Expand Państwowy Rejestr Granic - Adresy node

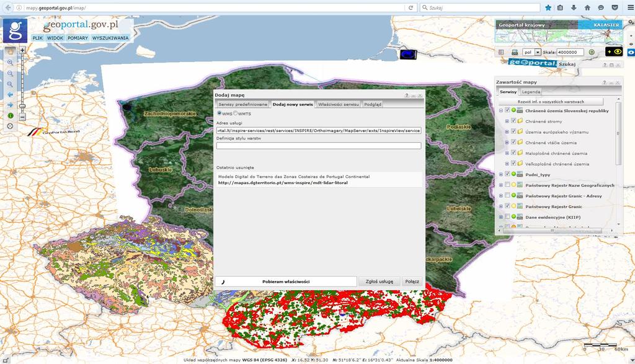coord(501,195)
